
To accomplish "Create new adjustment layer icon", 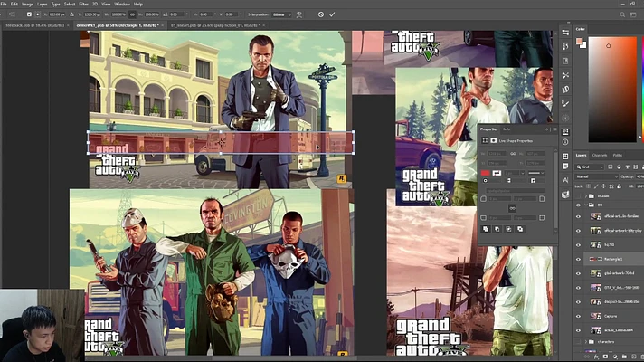I will pyautogui.click(x=615, y=357).
